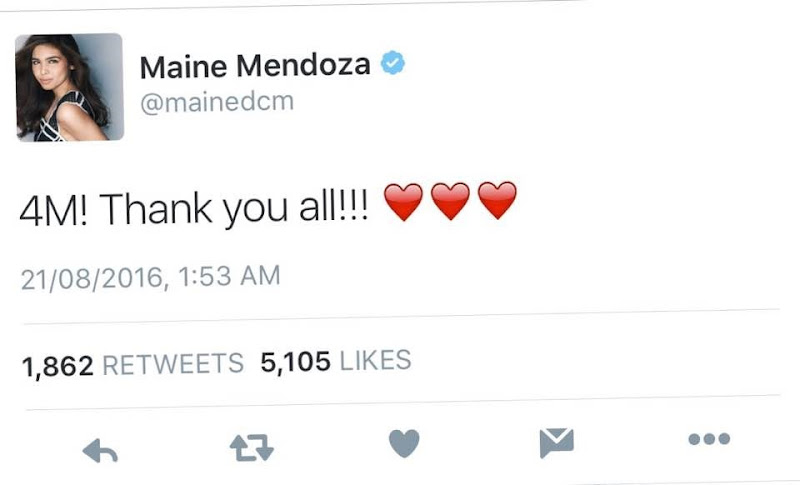Select the Maine Mendoza display name
The image size is (800, 485).
point(255,66)
